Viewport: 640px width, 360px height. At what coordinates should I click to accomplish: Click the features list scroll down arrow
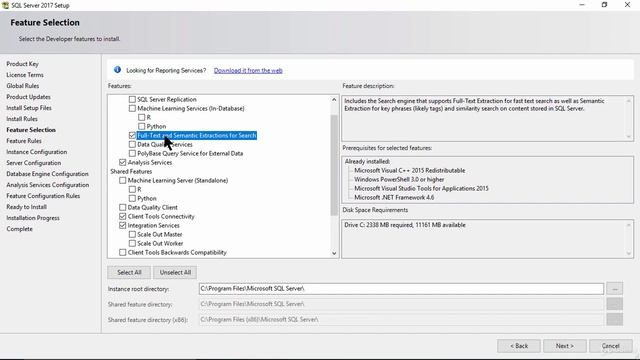[334, 253]
